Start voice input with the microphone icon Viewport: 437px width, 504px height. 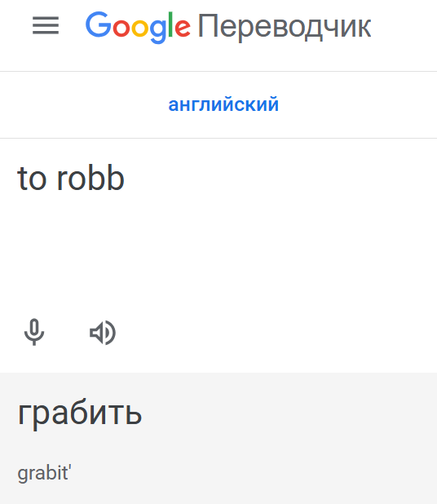pos(34,333)
